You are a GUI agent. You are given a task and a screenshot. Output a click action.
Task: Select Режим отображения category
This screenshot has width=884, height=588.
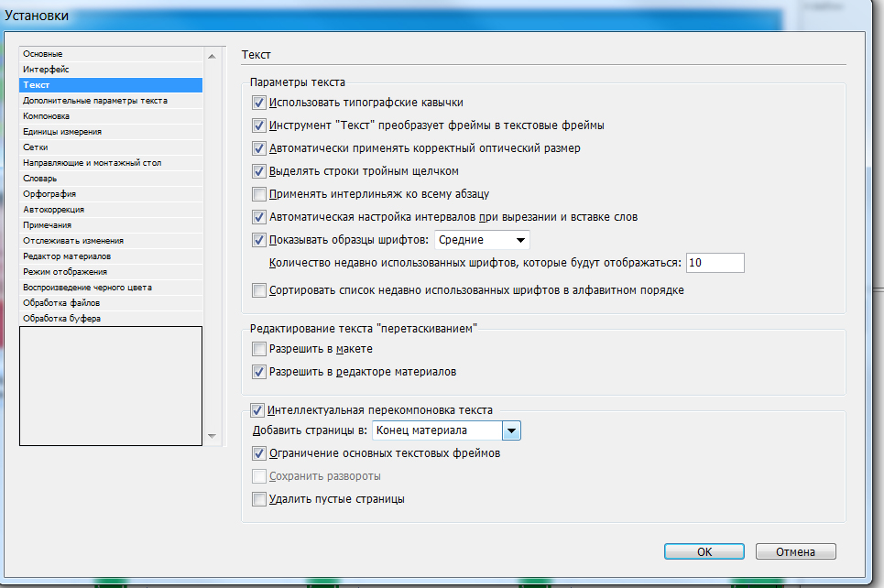click(111, 272)
